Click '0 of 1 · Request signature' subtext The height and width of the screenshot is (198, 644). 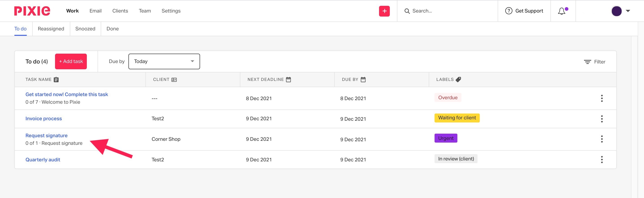click(54, 143)
